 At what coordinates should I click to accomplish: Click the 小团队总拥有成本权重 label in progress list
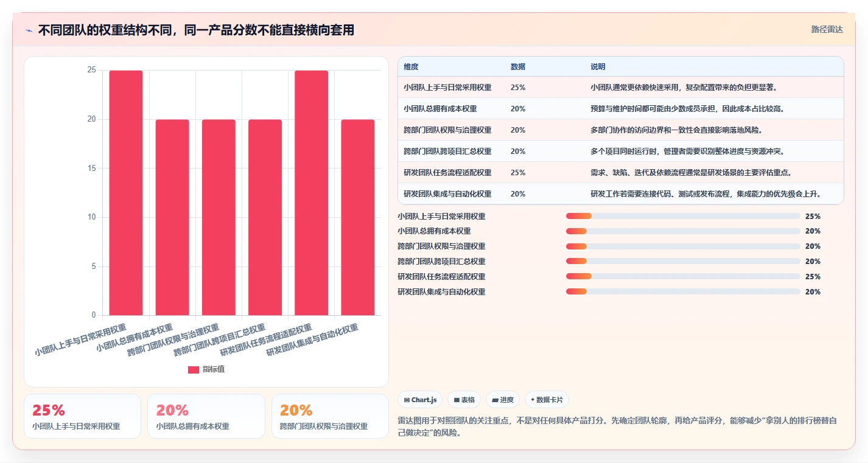coord(434,231)
